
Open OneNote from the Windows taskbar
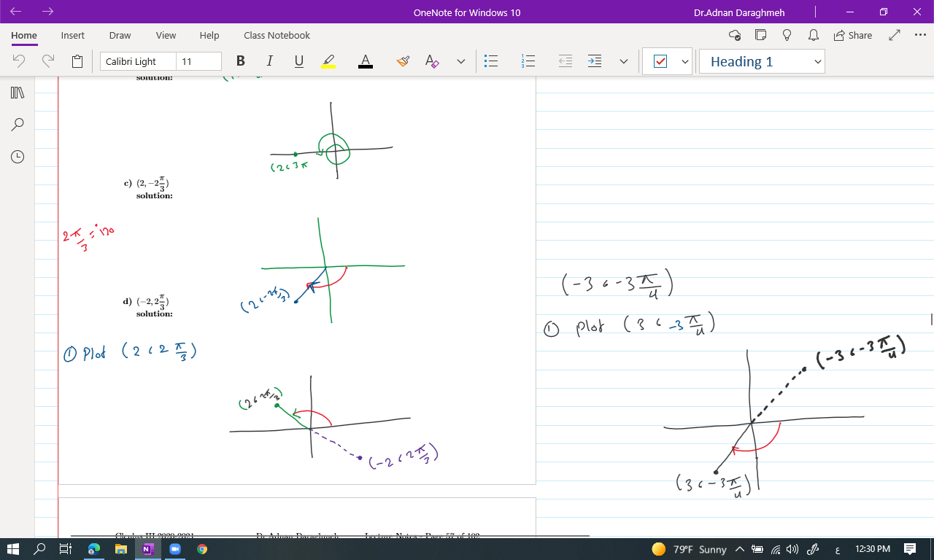(x=148, y=549)
